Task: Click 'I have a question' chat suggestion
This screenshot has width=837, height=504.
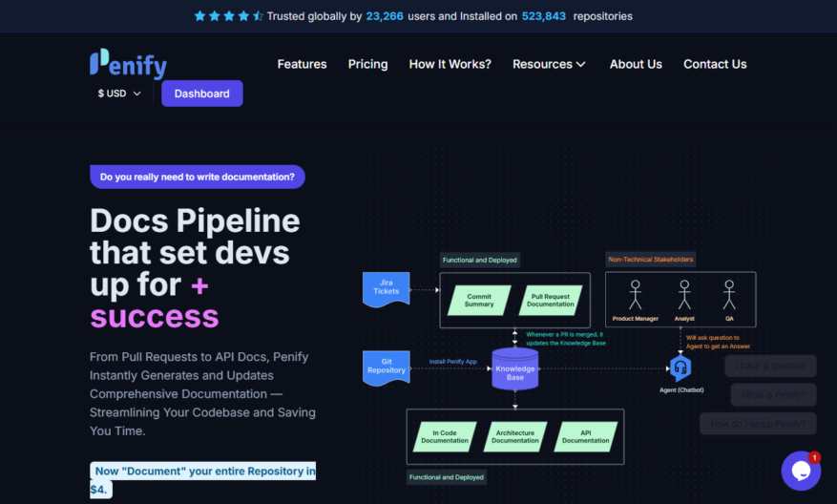Action: click(x=770, y=366)
